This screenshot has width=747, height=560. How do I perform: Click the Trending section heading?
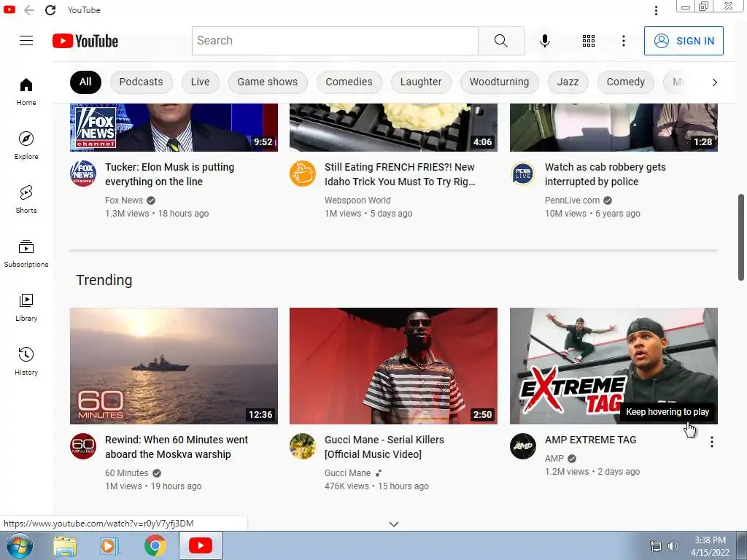point(104,280)
